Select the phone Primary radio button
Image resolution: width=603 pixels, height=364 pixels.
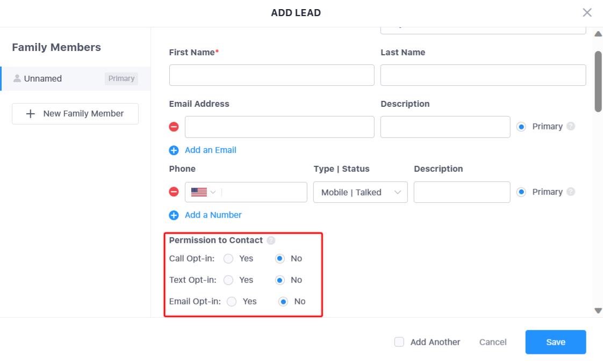click(x=521, y=192)
